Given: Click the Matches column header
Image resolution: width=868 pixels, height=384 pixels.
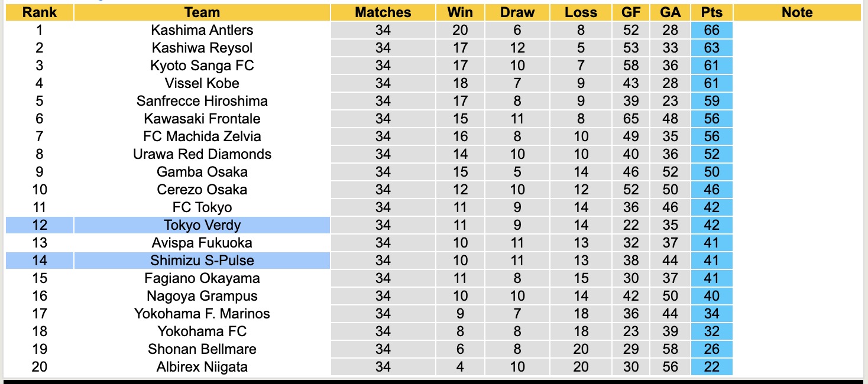Looking at the screenshot, I should click(383, 12).
